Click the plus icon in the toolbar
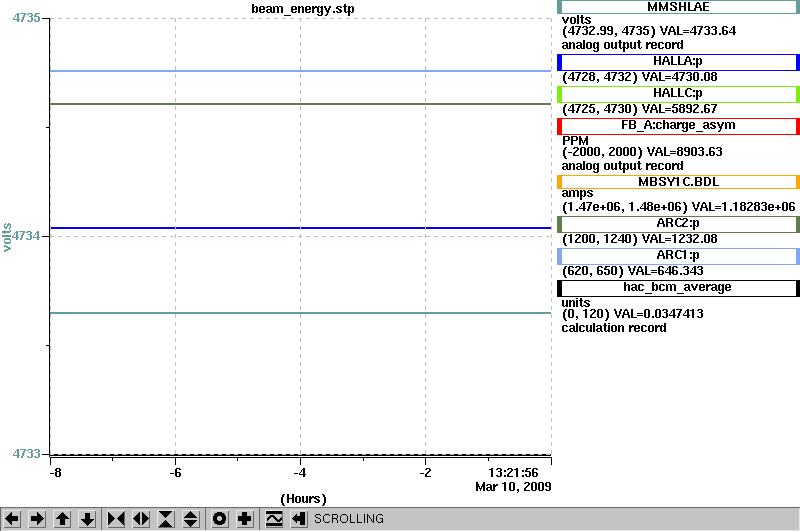The height and width of the screenshot is (531, 800). coord(244,519)
